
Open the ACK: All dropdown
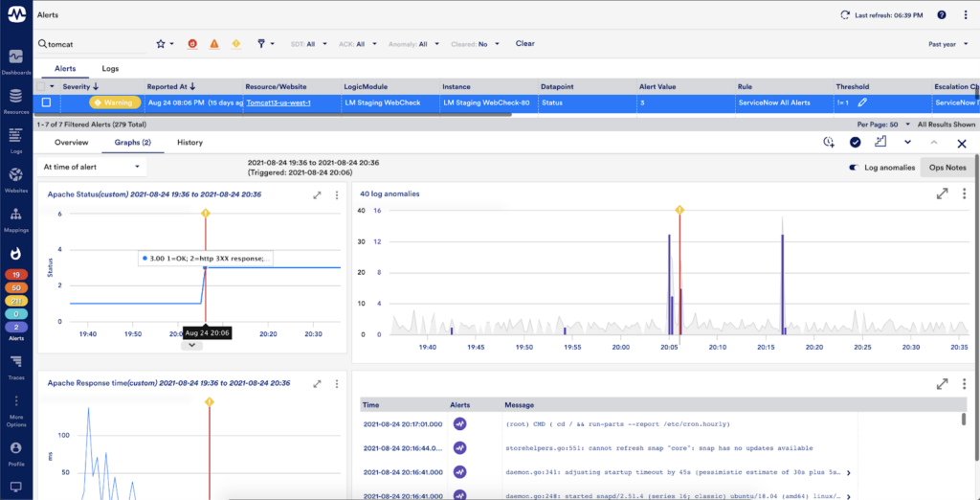pyautogui.click(x=358, y=44)
